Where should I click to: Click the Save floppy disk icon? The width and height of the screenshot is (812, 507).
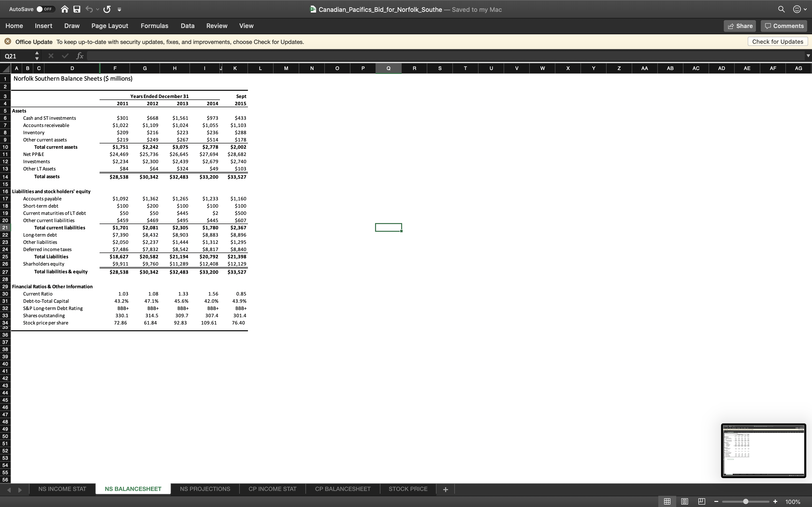pyautogui.click(x=77, y=9)
